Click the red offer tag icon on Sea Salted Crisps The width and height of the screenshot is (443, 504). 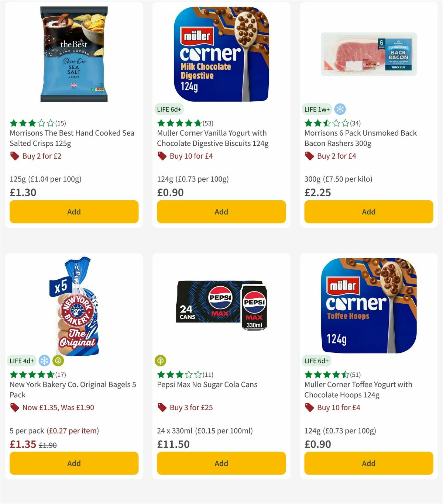(x=15, y=156)
